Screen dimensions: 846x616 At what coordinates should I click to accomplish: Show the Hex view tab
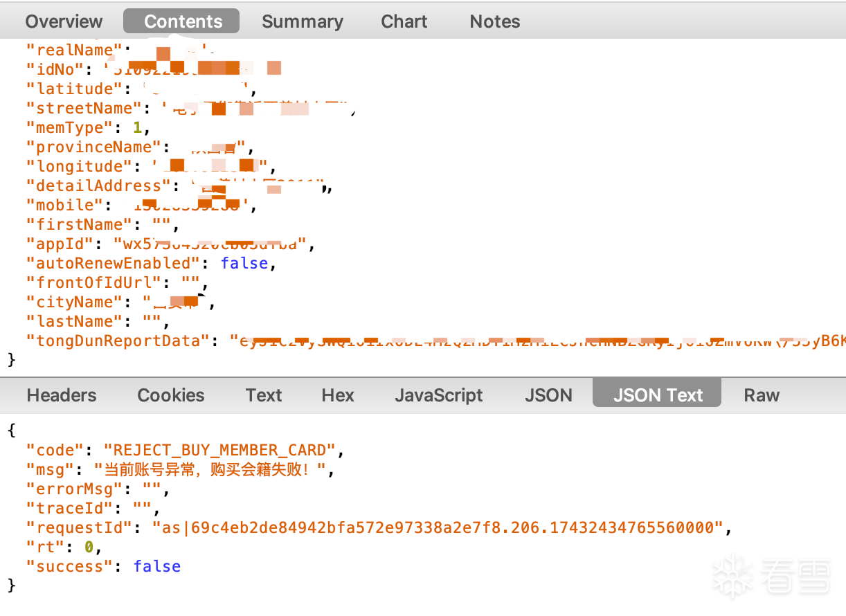[338, 395]
